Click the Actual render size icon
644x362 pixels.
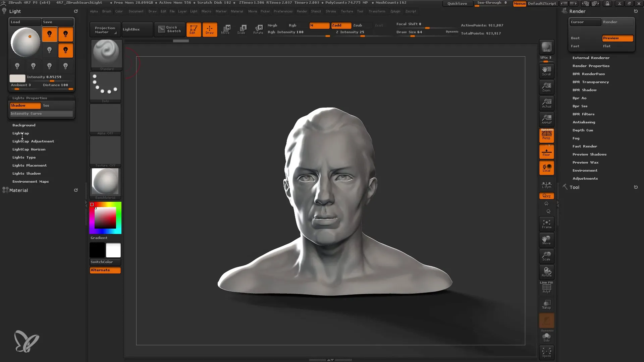(x=546, y=103)
